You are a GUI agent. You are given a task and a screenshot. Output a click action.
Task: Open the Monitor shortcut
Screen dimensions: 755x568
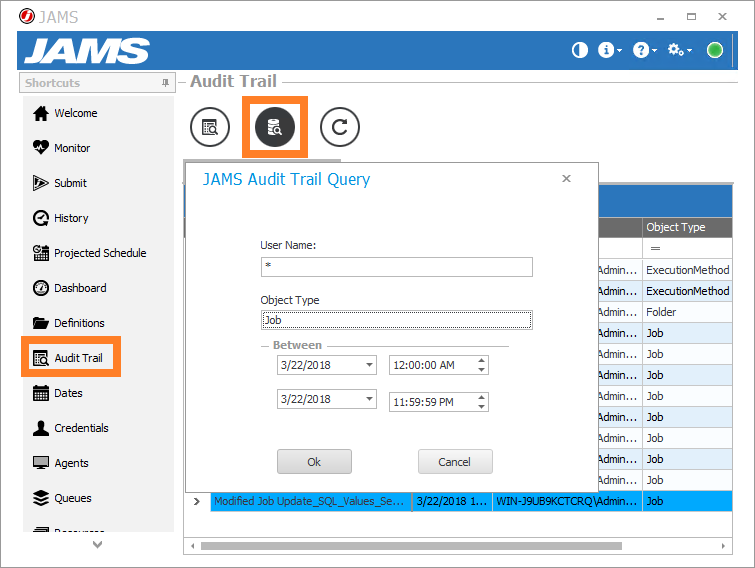click(x=62, y=148)
